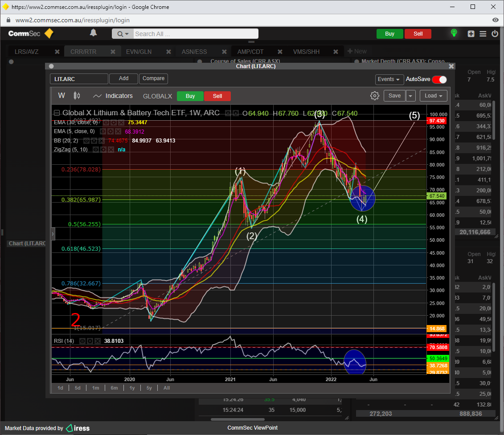The image size is (504, 435).
Task: Click the CommSec logo
Action: coord(31,33)
